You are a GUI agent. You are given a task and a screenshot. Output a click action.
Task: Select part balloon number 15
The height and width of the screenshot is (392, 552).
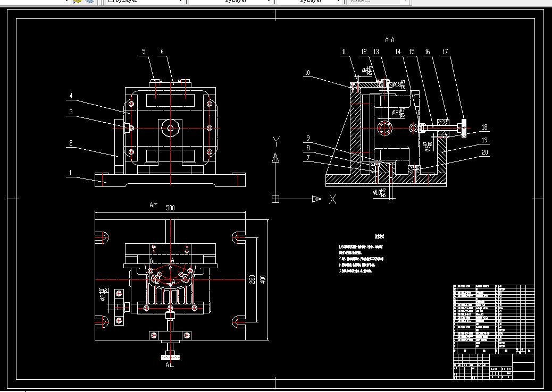pos(412,52)
